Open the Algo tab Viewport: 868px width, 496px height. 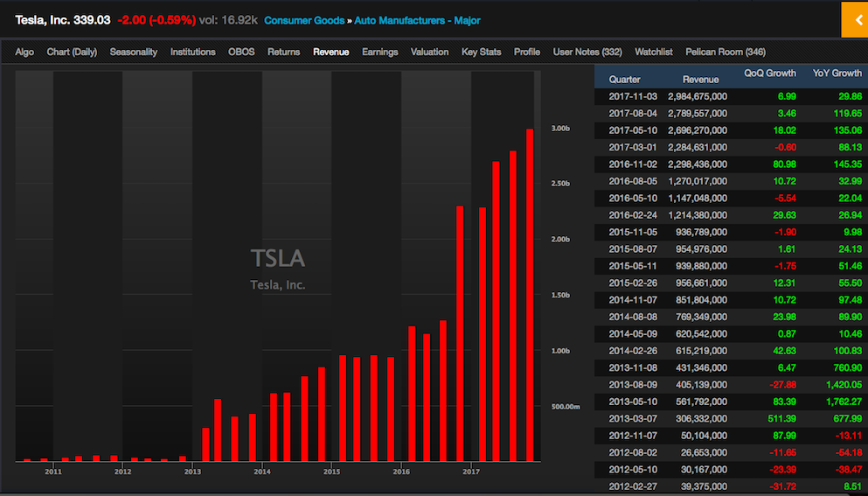pyautogui.click(x=24, y=52)
